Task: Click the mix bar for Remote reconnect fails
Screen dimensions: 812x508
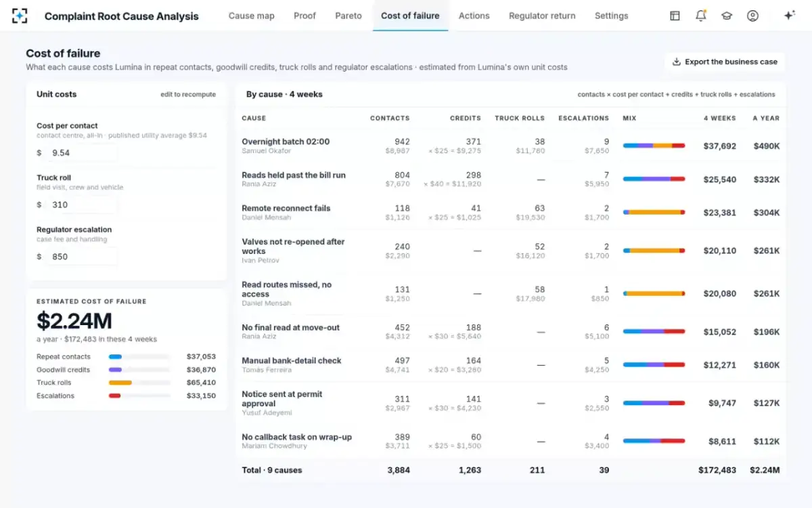Action: 654,212
